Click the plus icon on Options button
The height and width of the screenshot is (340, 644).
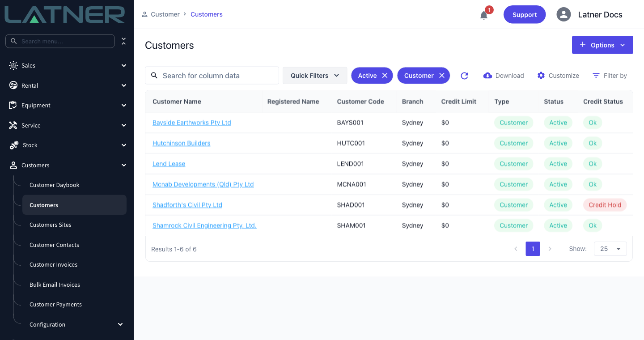tap(583, 45)
